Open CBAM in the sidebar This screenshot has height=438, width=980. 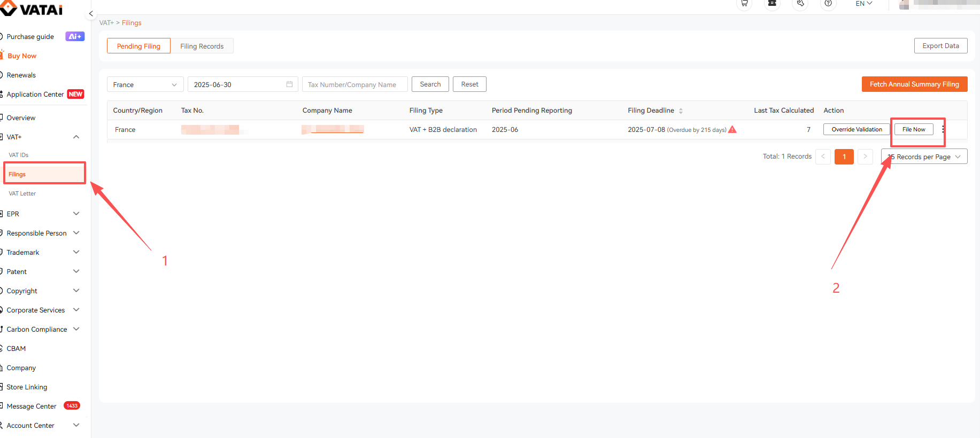16,348
